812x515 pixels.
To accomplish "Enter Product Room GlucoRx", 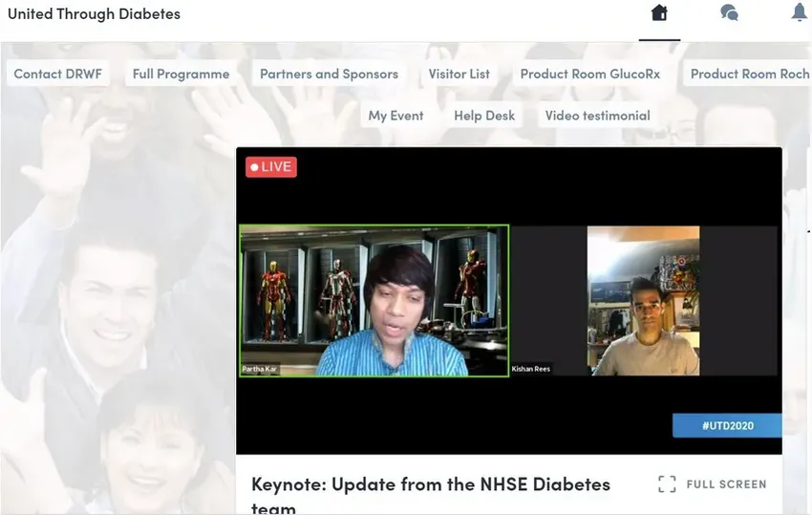I will click(x=589, y=74).
